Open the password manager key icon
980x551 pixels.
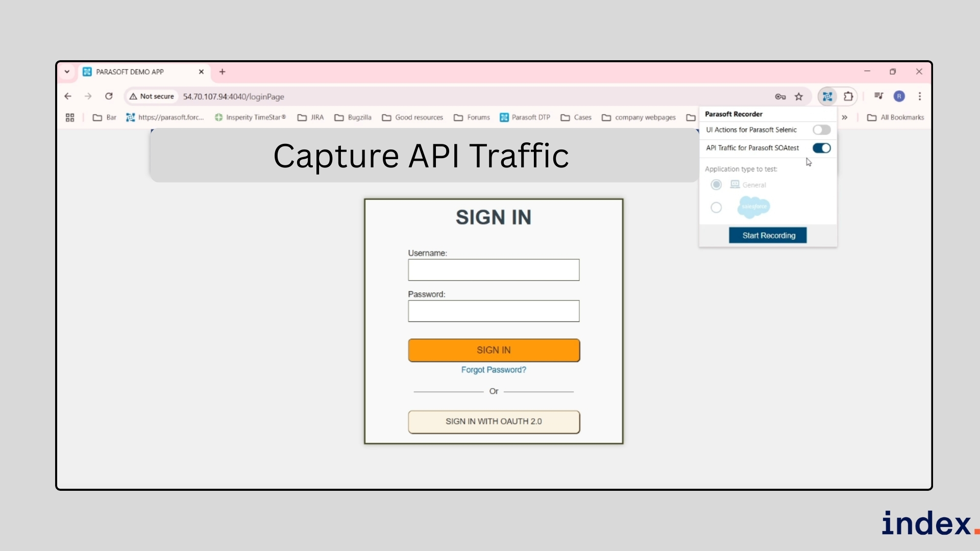(780, 96)
